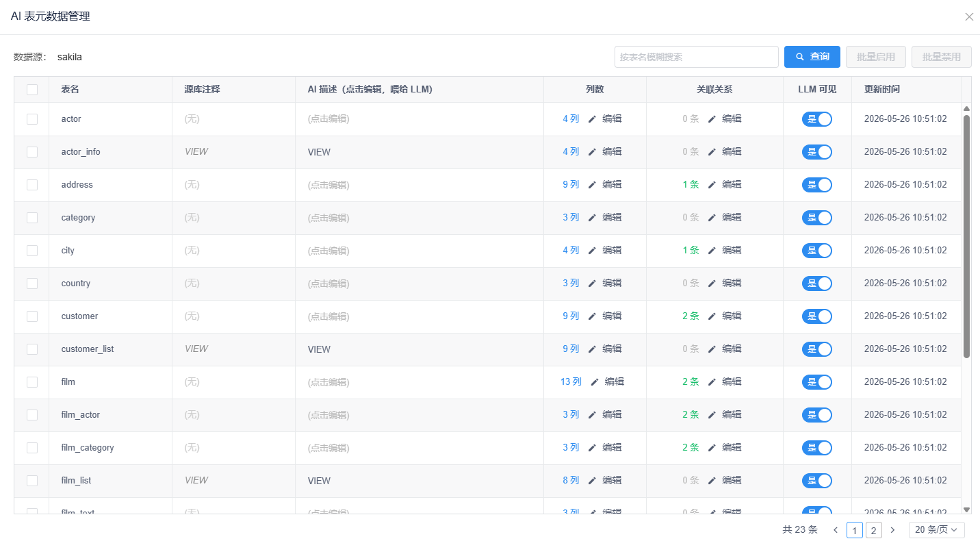Edit columns pencil icon for actor_info row
The image size is (980, 541).
pyautogui.click(x=592, y=152)
